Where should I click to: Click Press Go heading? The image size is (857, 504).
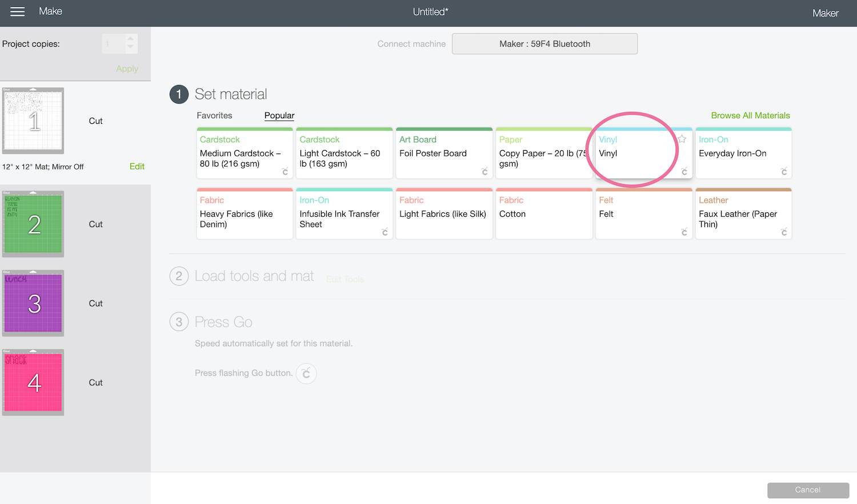(223, 322)
